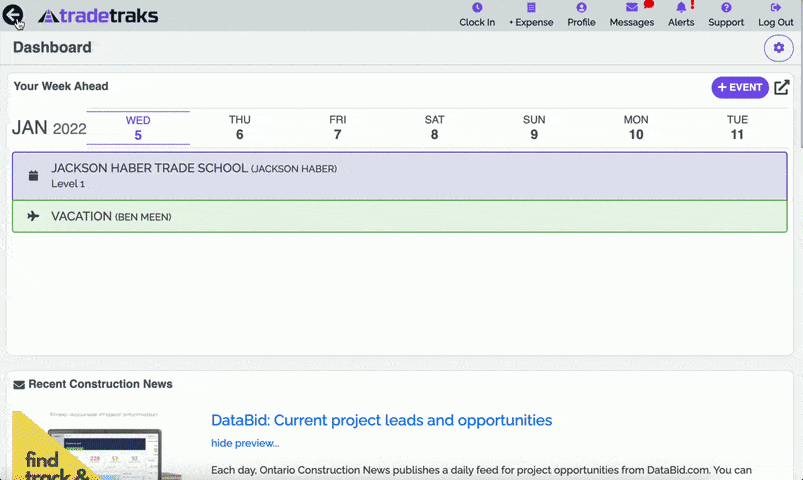Click the Dashboard heading
Image resolution: width=803 pixels, height=480 pixels.
pos(52,47)
